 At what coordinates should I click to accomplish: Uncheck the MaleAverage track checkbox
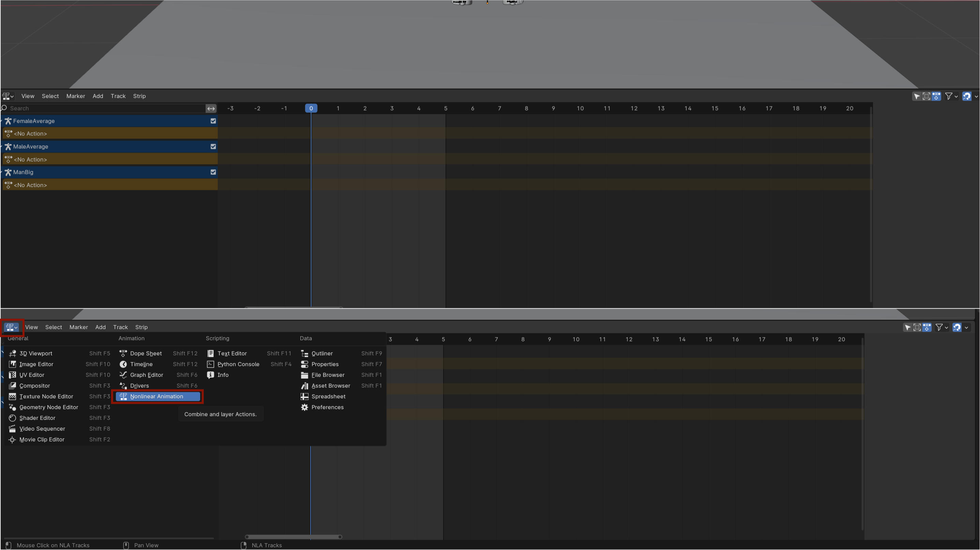(x=213, y=147)
